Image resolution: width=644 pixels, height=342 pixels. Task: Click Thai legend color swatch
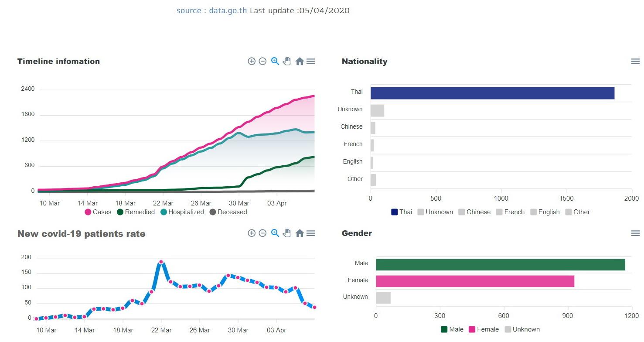[x=395, y=212]
